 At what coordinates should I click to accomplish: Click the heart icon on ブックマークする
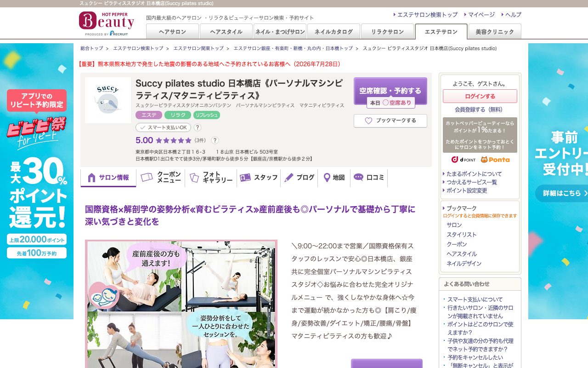tap(368, 121)
